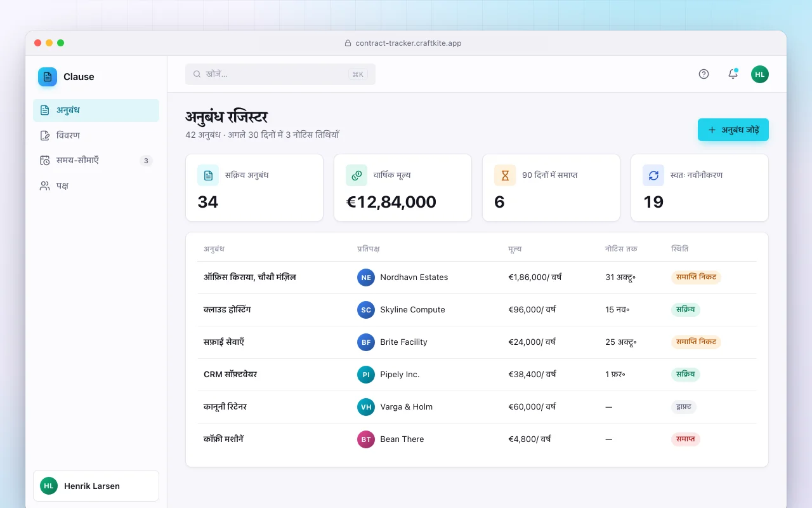Screen dimensions: 812x508
Task: Click the BT avatar for Bean There
Action: point(366,439)
